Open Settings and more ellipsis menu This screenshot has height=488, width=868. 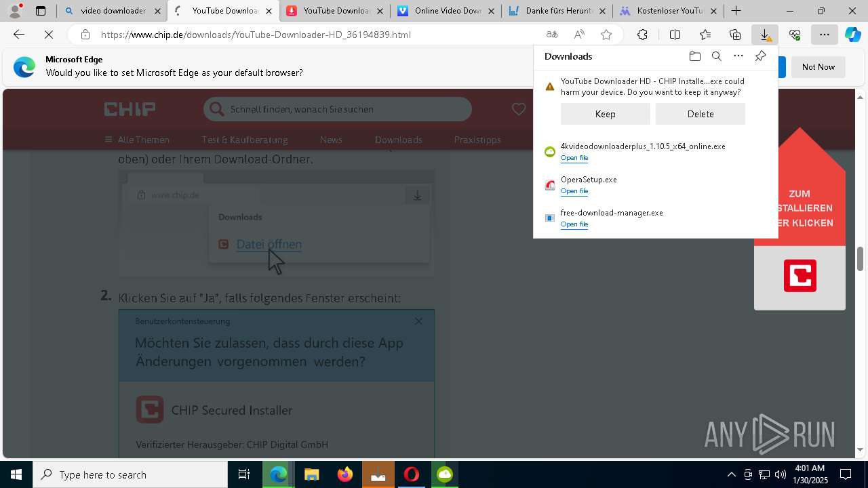(825, 35)
